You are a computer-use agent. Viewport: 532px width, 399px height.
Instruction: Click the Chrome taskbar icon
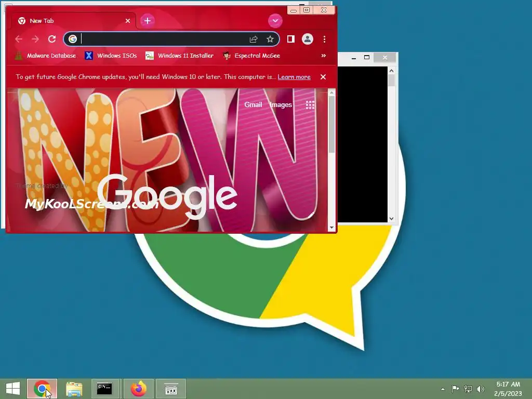point(42,389)
